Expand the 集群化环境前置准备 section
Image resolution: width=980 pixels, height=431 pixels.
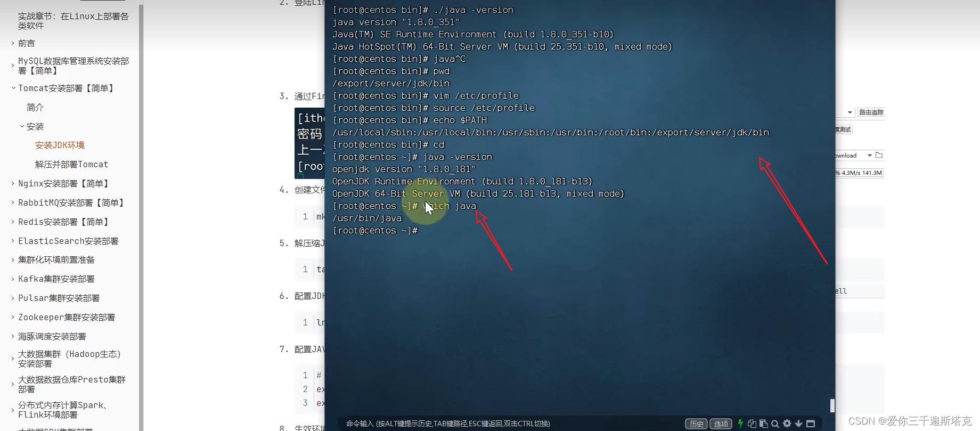pyautogui.click(x=13, y=260)
